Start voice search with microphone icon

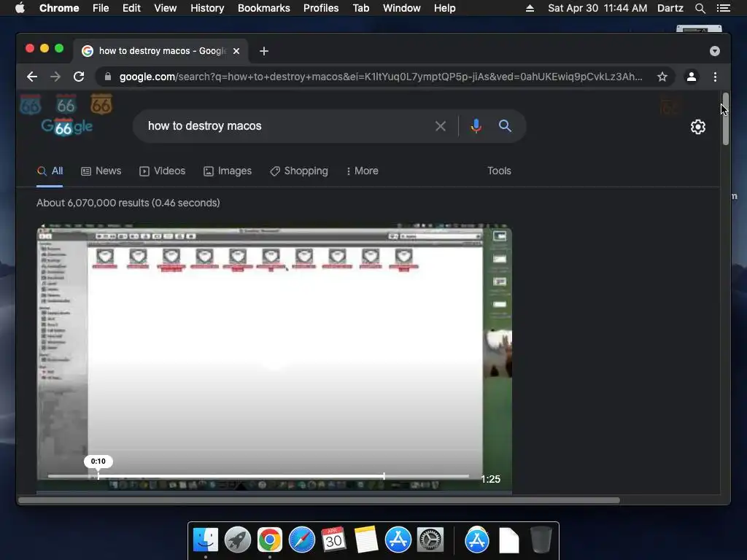(x=476, y=126)
